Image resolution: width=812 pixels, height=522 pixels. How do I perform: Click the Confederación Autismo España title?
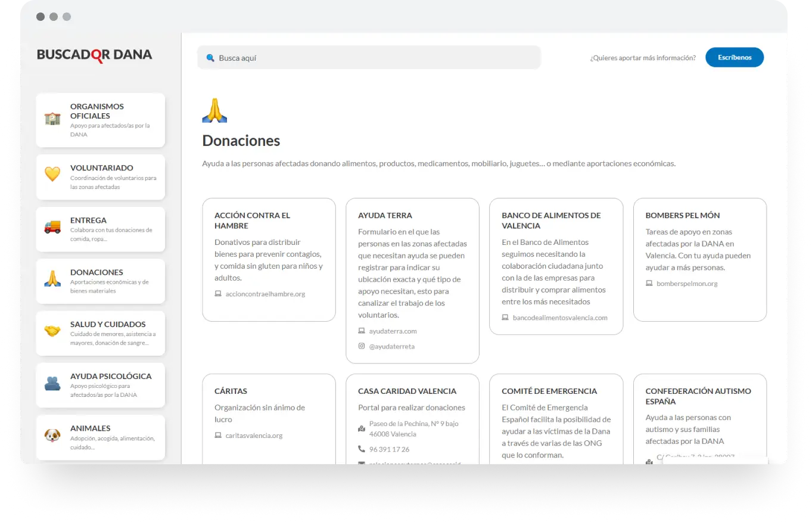[x=698, y=396]
